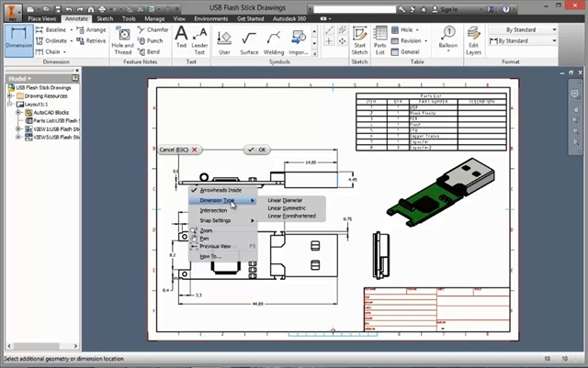Click the browser help question icon
Image resolution: width=588 pixels, height=368 pixels.
click(x=75, y=78)
